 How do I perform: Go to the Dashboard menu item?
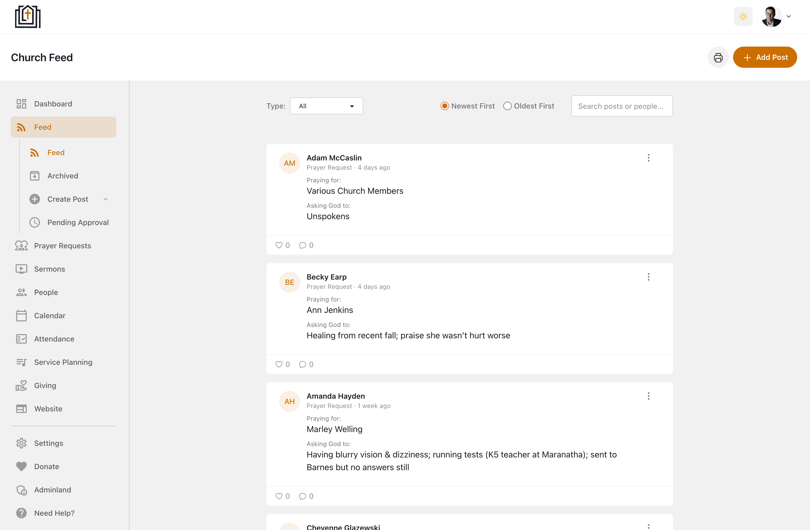tap(53, 104)
